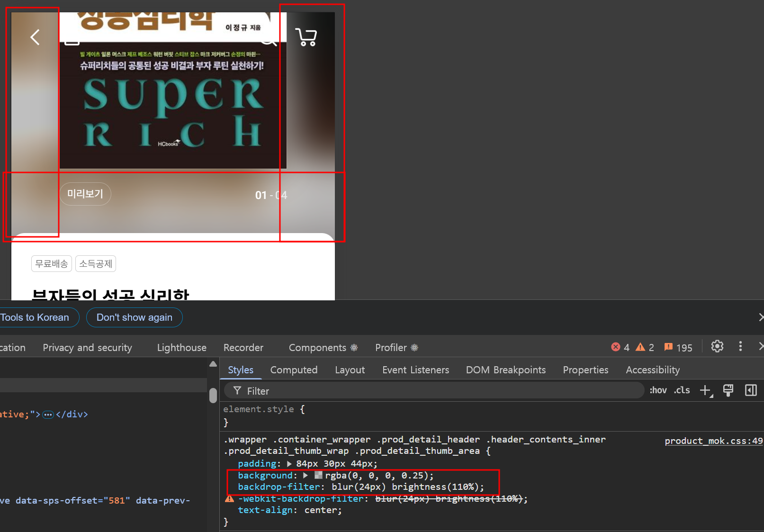Click the SUPER RICH book cover image
This screenshot has height=532, width=764.
coord(173,90)
